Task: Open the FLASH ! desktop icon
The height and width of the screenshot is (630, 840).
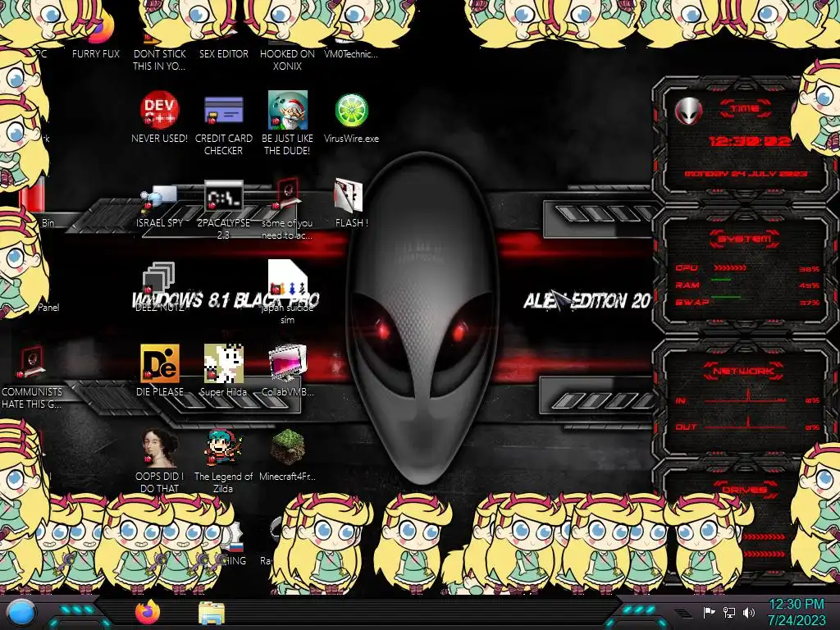Action: pyautogui.click(x=349, y=195)
